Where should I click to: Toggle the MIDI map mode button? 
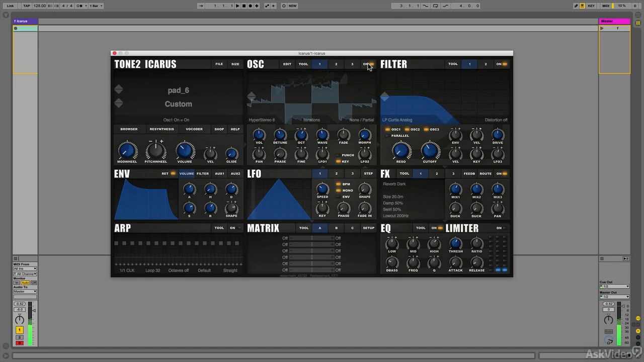[x=606, y=6]
